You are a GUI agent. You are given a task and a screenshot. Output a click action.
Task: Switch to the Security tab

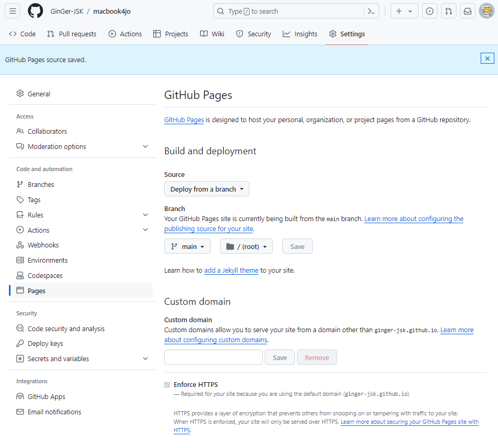253,34
